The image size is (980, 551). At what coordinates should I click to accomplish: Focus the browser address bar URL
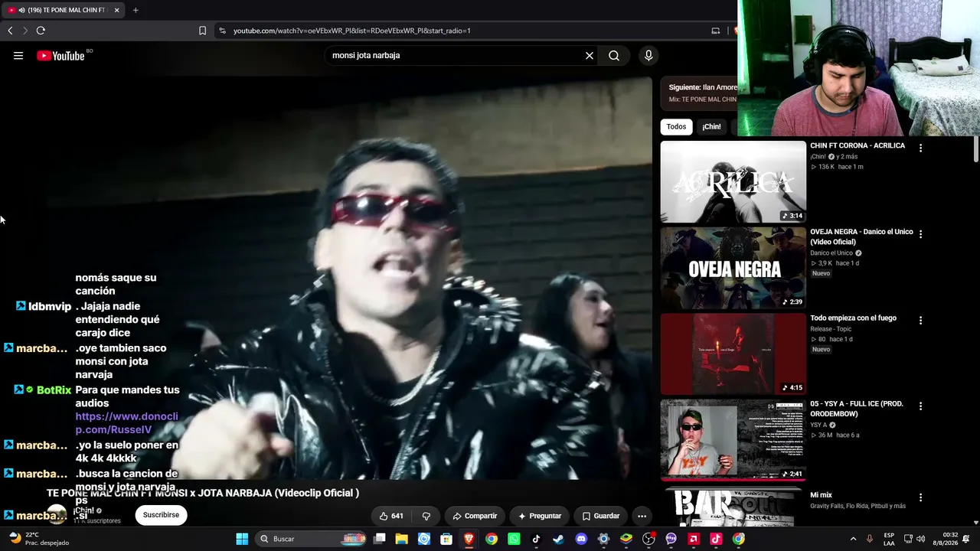(352, 31)
